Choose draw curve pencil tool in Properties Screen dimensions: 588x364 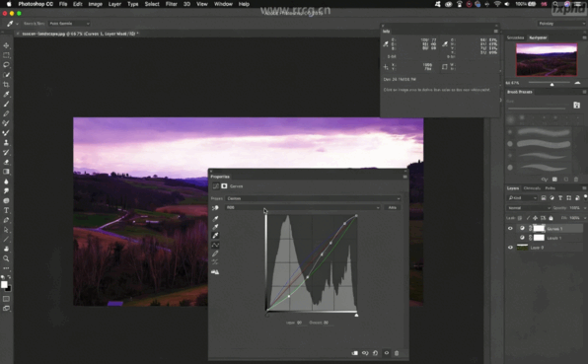(215, 254)
